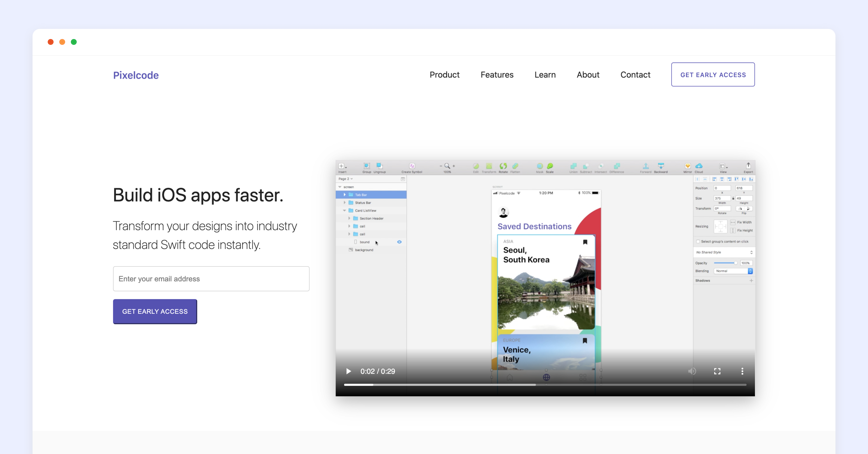Click the Edit tool icon
The width and height of the screenshot is (868, 454).
click(476, 166)
